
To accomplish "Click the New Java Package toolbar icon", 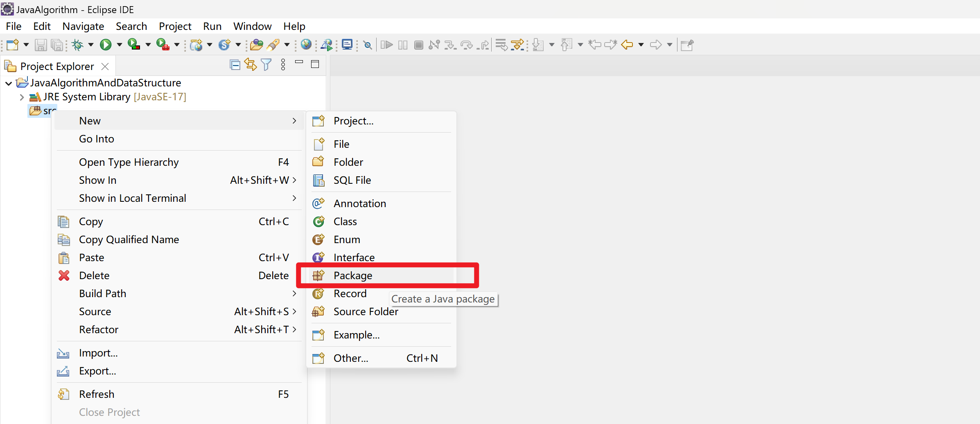I will [196, 45].
